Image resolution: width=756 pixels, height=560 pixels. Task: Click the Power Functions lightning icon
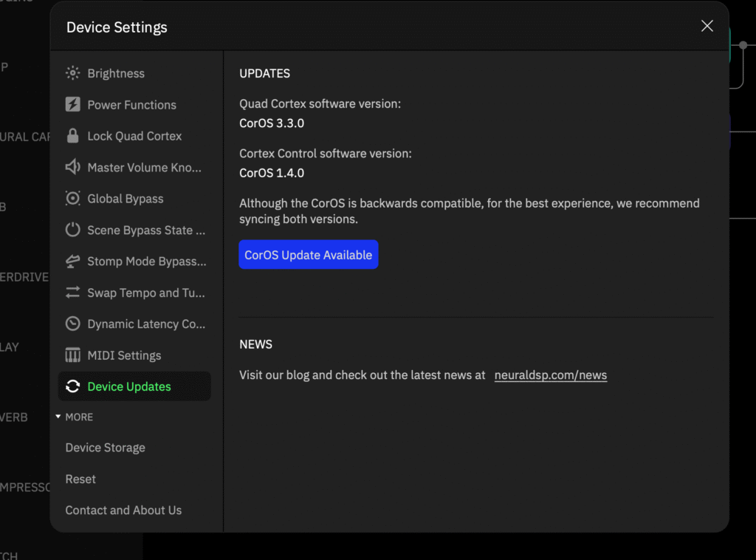click(72, 105)
